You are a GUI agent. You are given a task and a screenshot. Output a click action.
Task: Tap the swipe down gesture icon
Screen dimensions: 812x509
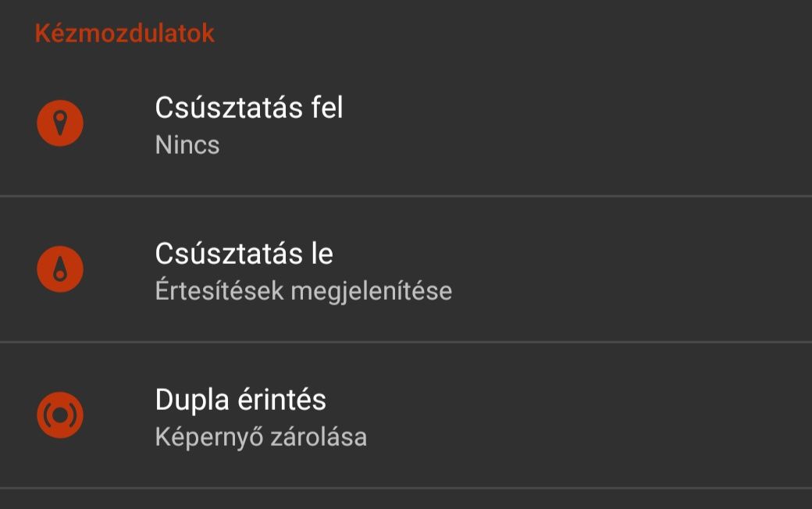(x=60, y=269)
